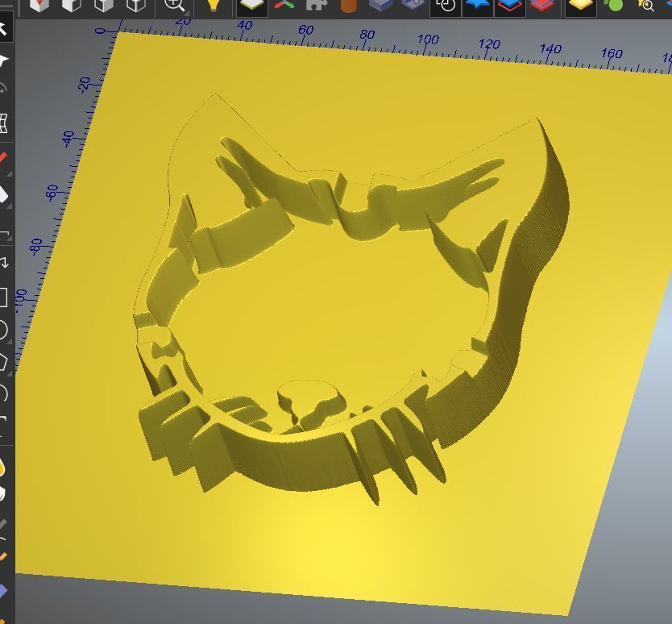Click the downward bent arrow tool
672x624 pixels.
coord(3,262)
